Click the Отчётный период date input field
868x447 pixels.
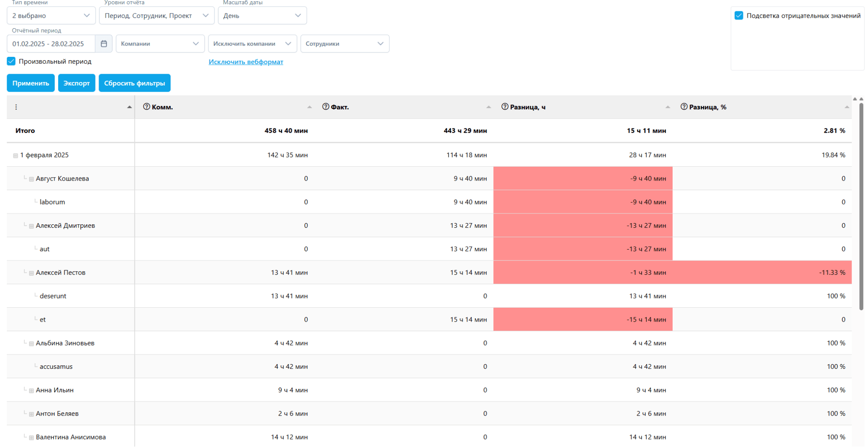[x=51, y=44]
